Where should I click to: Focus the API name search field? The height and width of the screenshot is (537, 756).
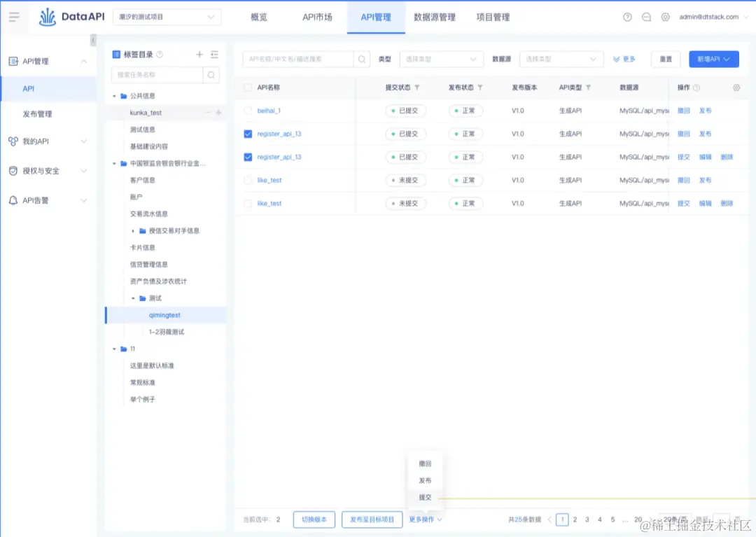pyautogui.click(x=298, y=59)
